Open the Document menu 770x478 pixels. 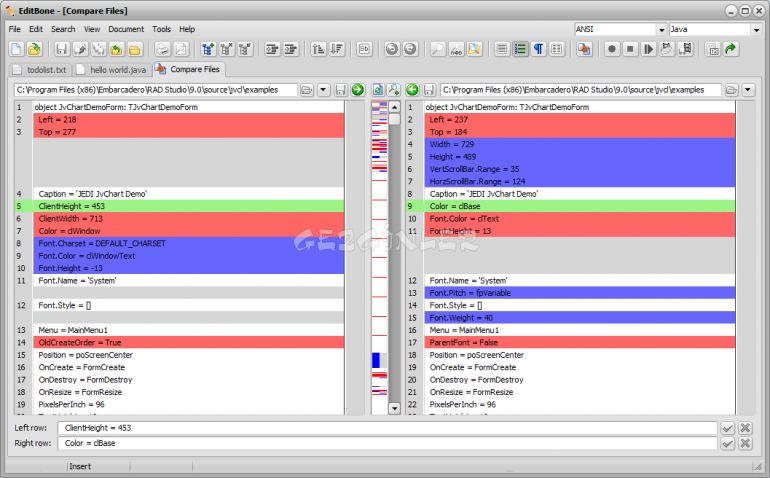coord(126,29)
